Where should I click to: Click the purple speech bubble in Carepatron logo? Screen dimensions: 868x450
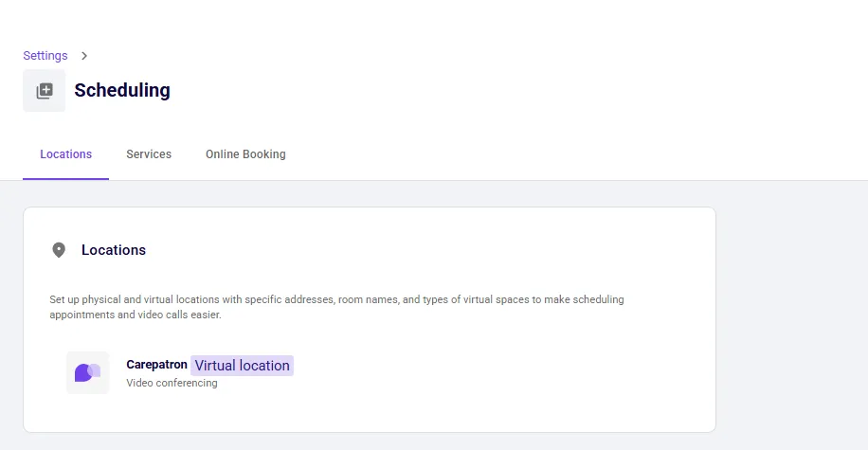(82, 373)
